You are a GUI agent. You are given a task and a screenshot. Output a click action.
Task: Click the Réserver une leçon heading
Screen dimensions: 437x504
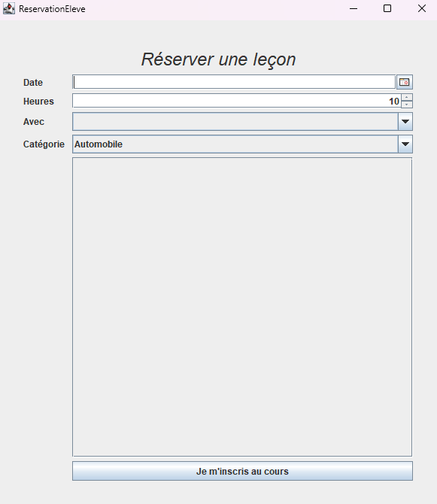(218, 59)
